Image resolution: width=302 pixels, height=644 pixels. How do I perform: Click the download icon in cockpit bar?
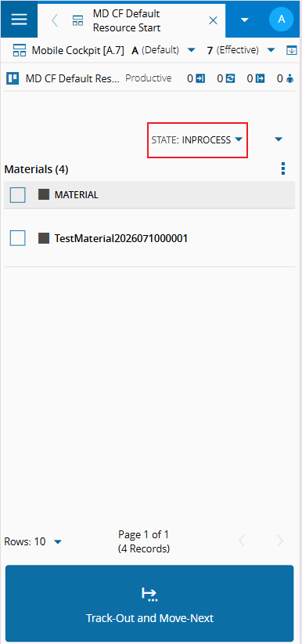click(x=291, y=50)
